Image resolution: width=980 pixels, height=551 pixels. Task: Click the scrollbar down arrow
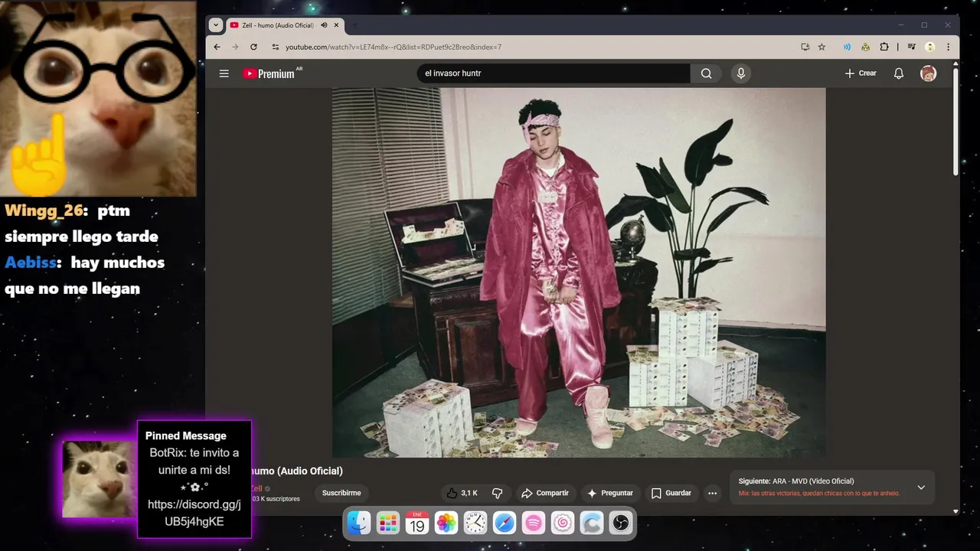955,510
